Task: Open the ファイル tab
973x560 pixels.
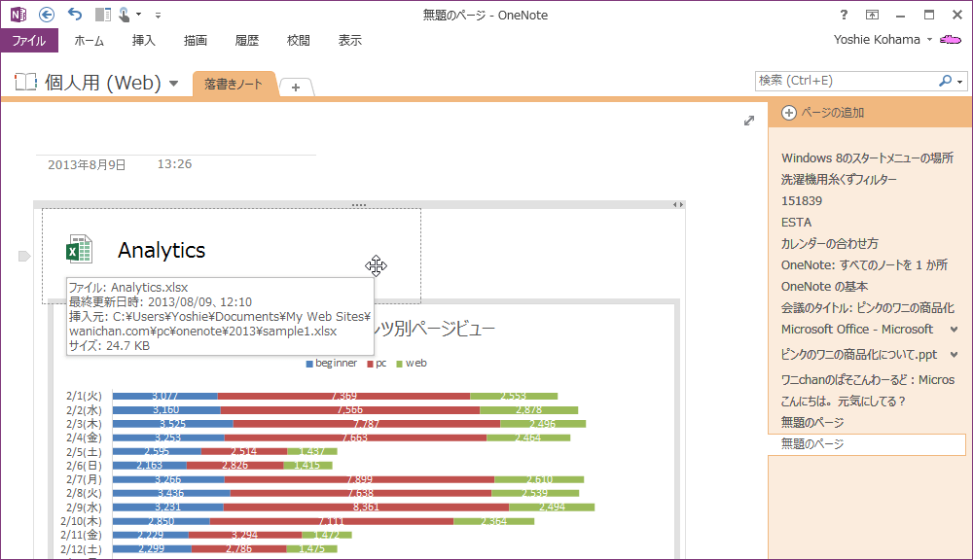Action: pyautogui.click(x=29, y=40)
